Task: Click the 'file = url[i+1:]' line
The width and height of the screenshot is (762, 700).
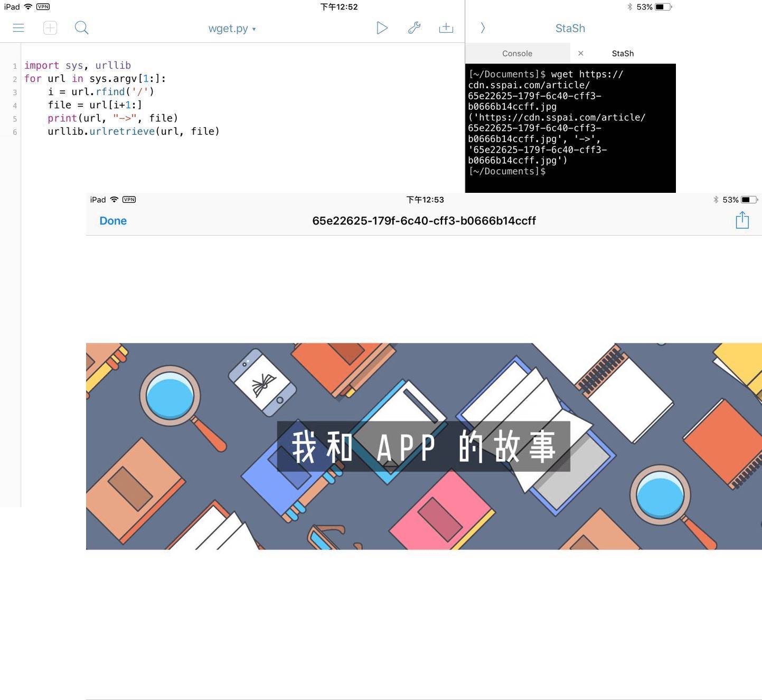Action: [x=95, y=105]
